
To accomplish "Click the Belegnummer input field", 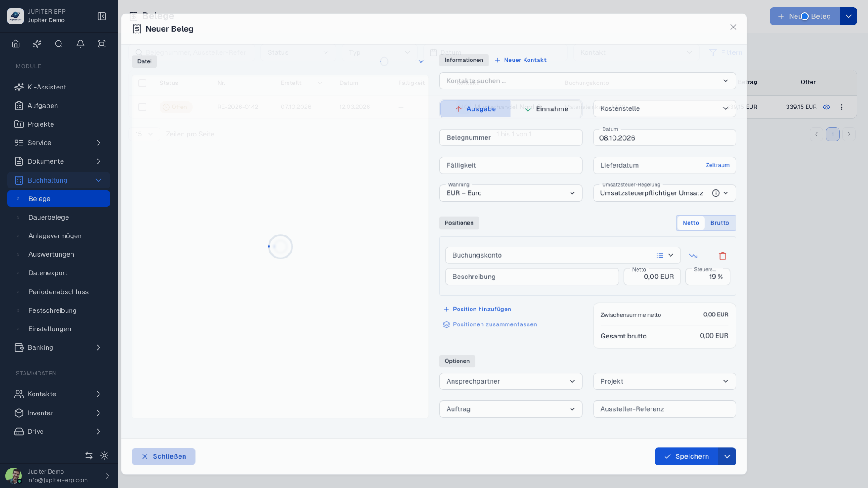I will [x=511, y=137].
